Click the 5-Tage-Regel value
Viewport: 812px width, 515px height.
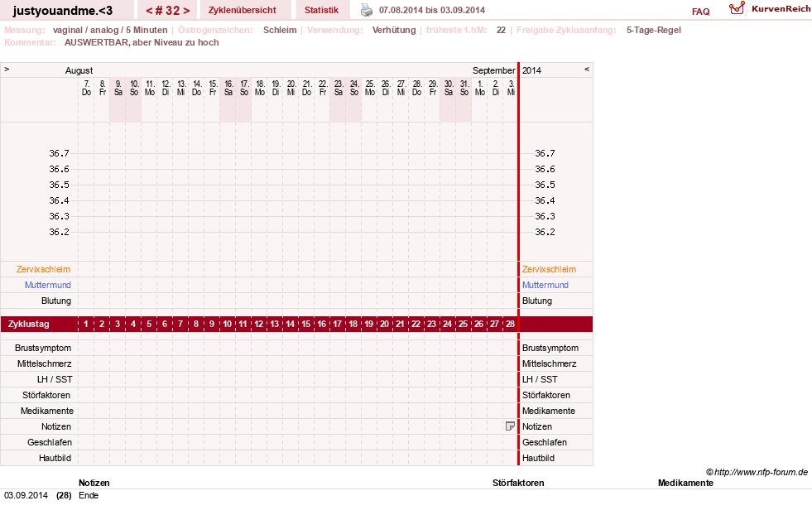click(x=654, y=30)
